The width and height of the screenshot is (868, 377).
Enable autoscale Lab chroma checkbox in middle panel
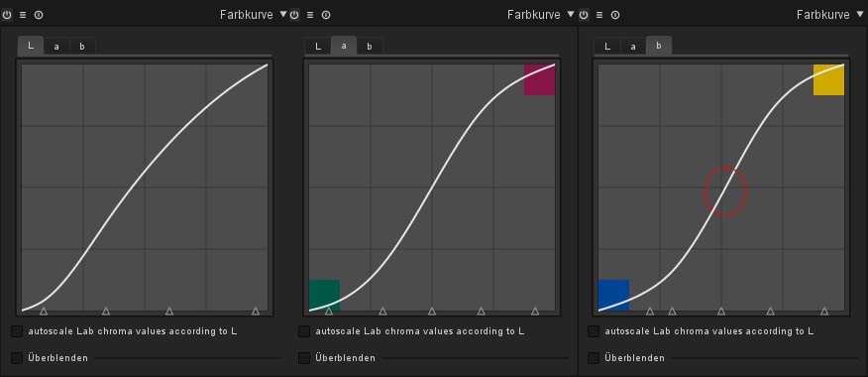pos(304,331)
